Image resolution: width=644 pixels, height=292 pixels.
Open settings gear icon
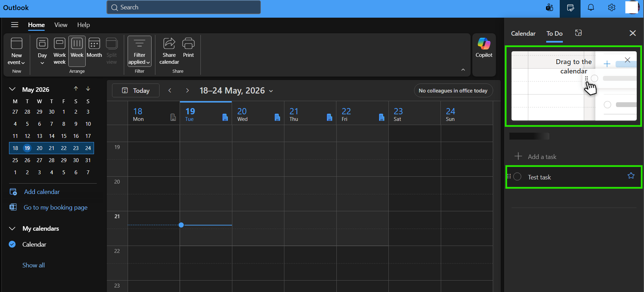click(x=612, y=8)
